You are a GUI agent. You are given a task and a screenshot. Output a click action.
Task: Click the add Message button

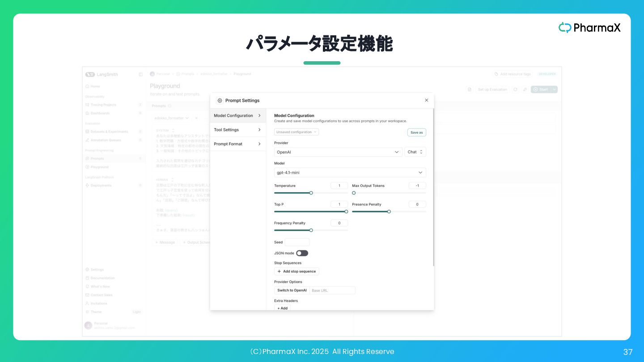click(165, 242)
